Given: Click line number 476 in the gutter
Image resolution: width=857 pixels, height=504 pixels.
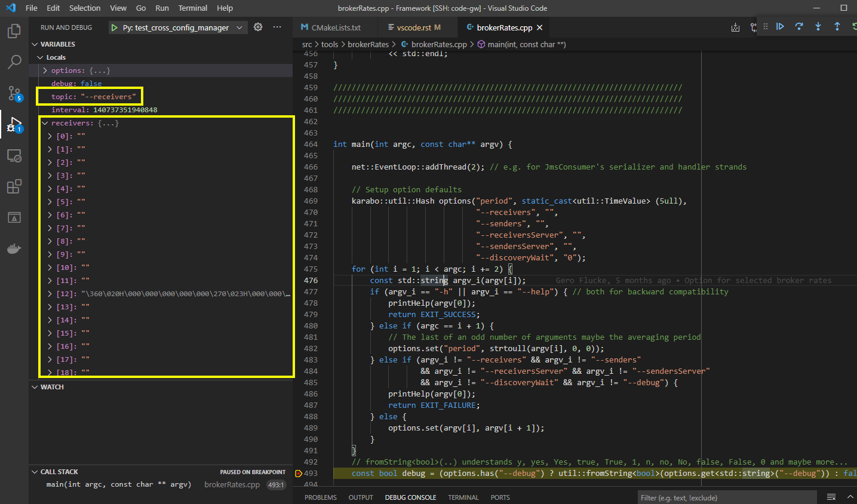Looking at the screenshot, I should coord(311,281).
